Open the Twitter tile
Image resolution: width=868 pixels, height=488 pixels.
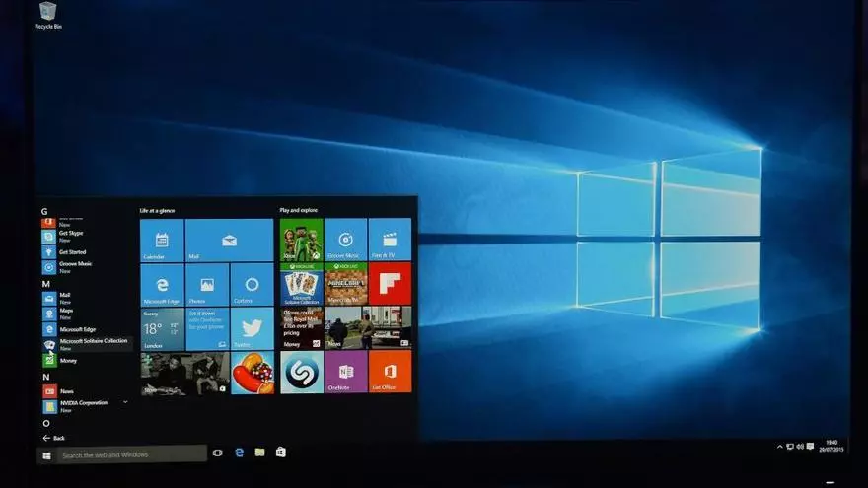click(252, 329)
